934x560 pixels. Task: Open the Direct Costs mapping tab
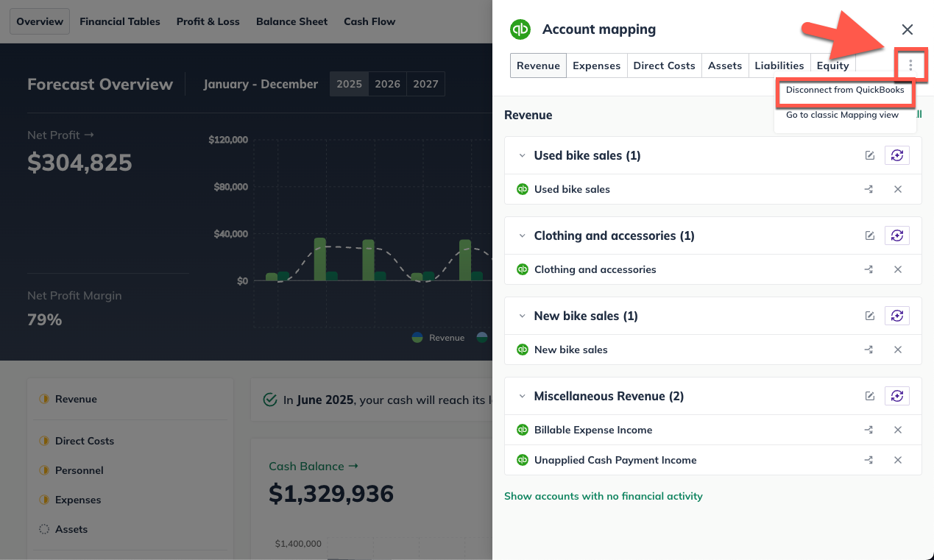pos(664,65)
